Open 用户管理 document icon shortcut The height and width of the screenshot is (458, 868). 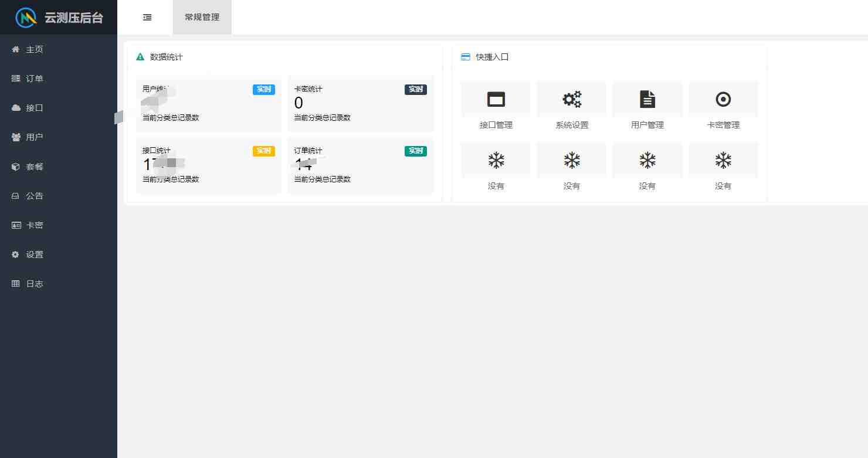point(647,99)
